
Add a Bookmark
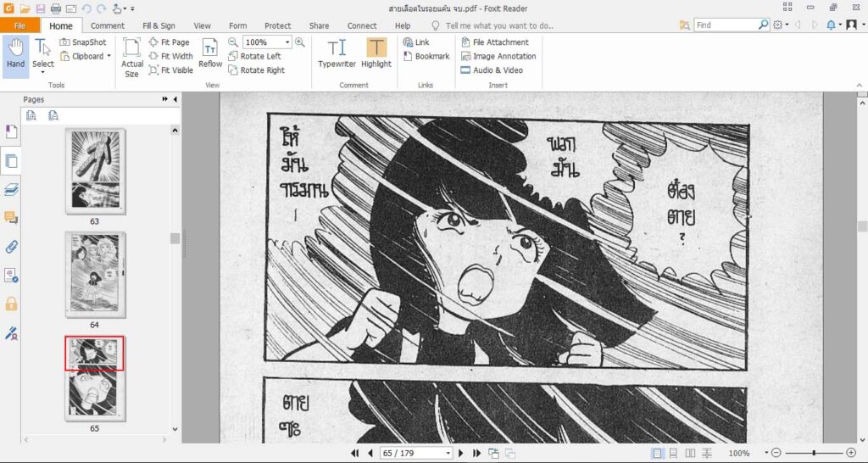point(426,56)
